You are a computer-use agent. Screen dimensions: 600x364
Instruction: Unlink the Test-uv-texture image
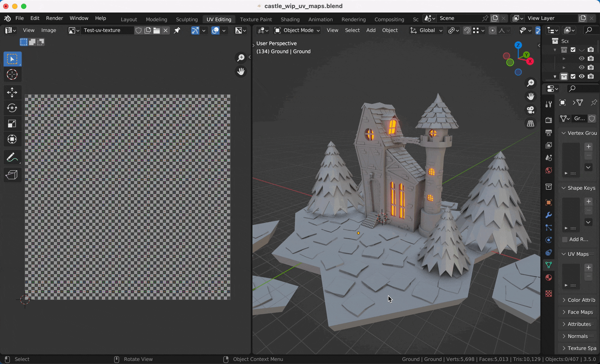click(166, 30)
